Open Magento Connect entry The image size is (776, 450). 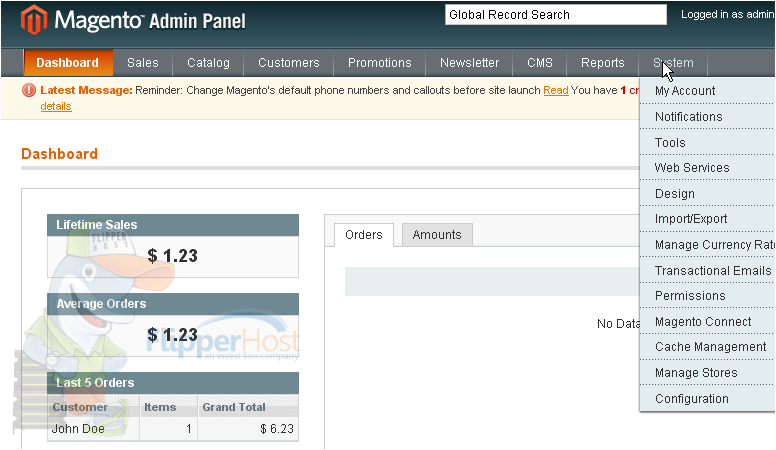[x=707, y=322]
